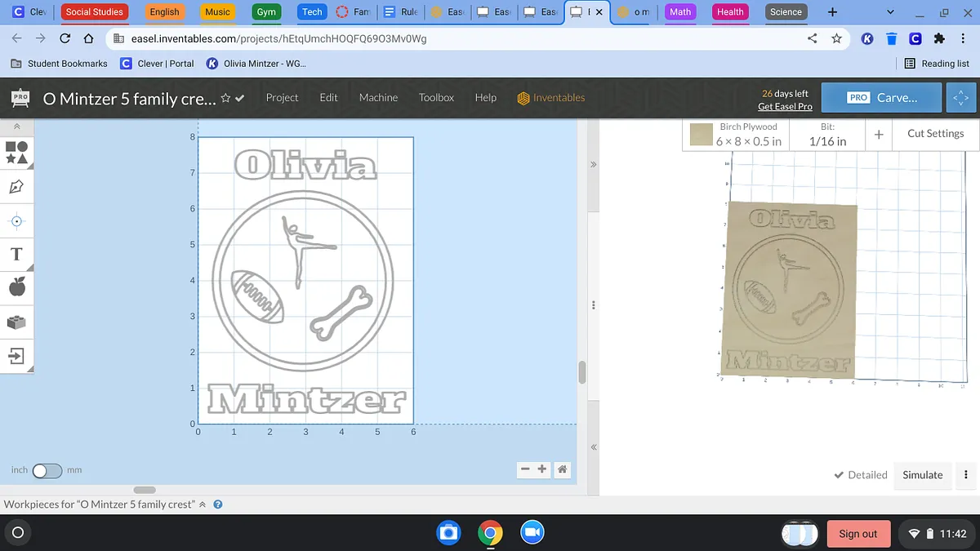Click the home reset view icon
Screen dimensions: 980x551
[562, 469]
